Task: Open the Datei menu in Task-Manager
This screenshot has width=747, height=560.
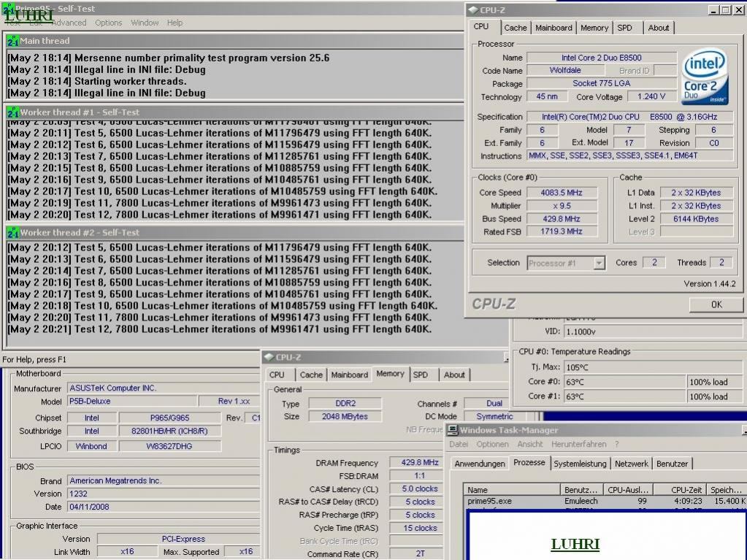Action: pyautogui.click(x=459, y=444)
